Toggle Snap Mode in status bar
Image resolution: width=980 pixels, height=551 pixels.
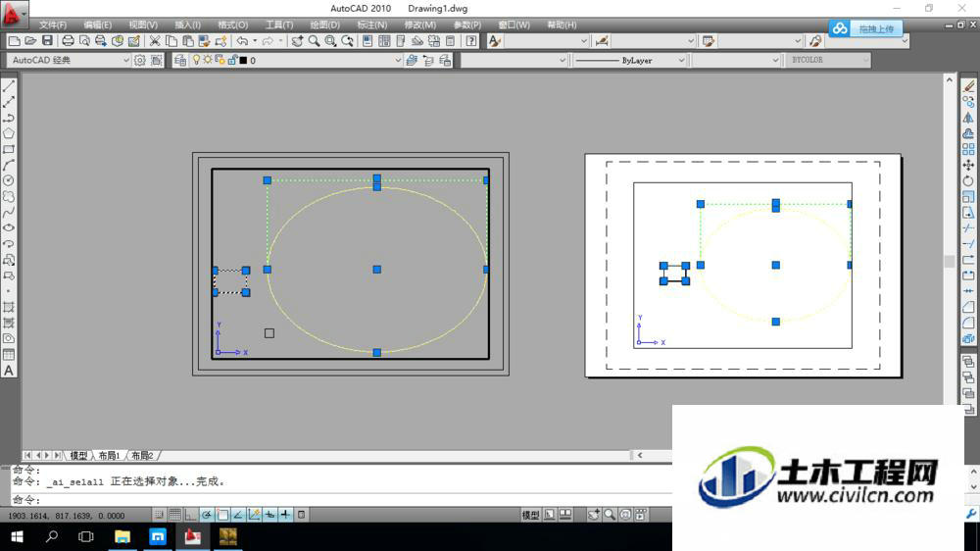(159, 515)
